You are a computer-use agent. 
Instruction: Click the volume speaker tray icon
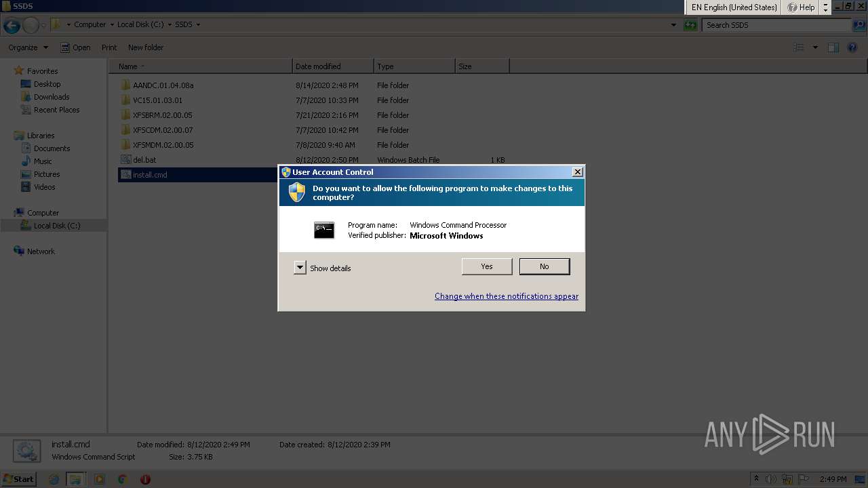771,479
